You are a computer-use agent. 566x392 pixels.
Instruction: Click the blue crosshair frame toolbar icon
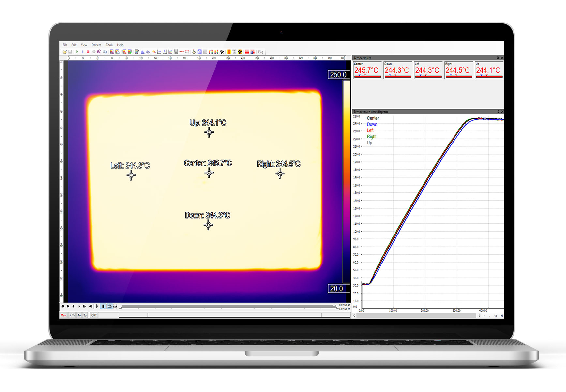(200, 52)
